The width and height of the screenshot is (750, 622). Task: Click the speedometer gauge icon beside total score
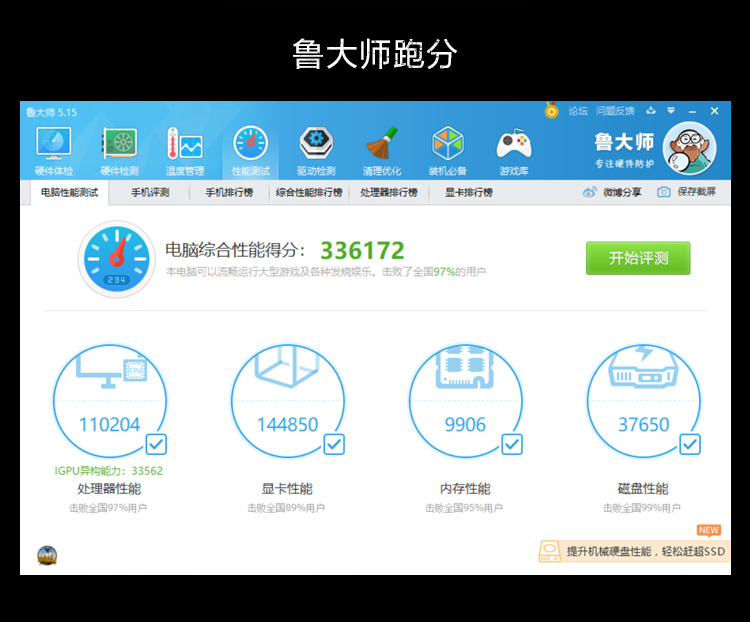tap(116, 259)
